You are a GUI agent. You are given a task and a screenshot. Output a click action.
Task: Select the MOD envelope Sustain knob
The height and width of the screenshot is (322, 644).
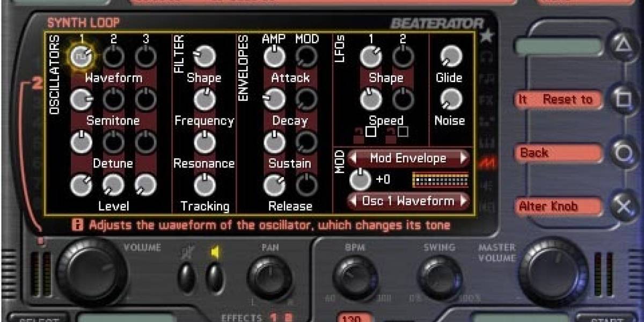[306, 142]
